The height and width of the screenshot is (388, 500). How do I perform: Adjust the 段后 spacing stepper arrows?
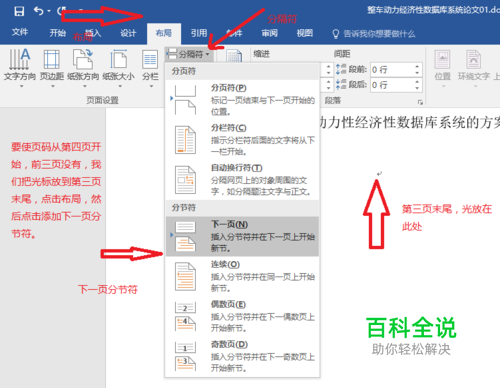(x=417, y=85)
